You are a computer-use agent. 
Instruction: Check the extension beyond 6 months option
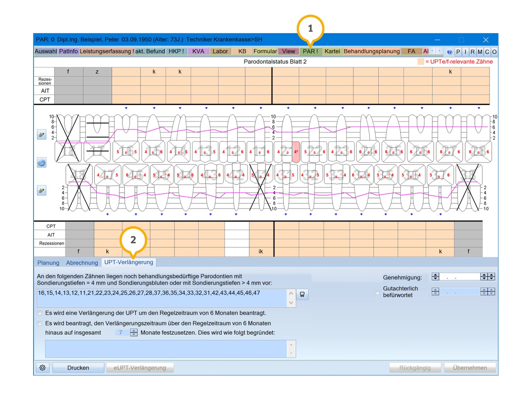(x=39, y=323)
